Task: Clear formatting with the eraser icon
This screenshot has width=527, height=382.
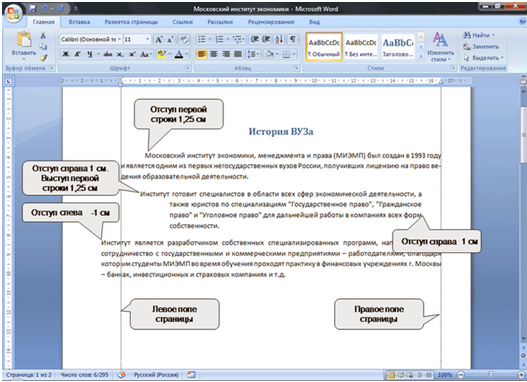Action: point(184,40)
